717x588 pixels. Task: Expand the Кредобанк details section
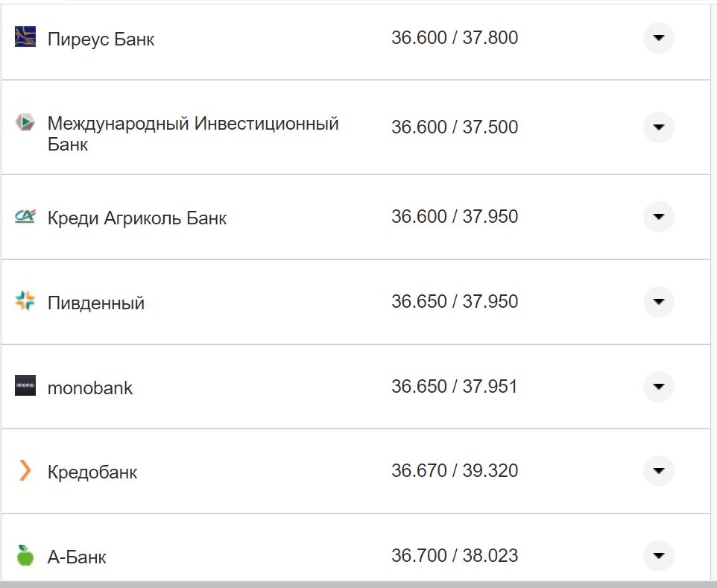(658, 471)
